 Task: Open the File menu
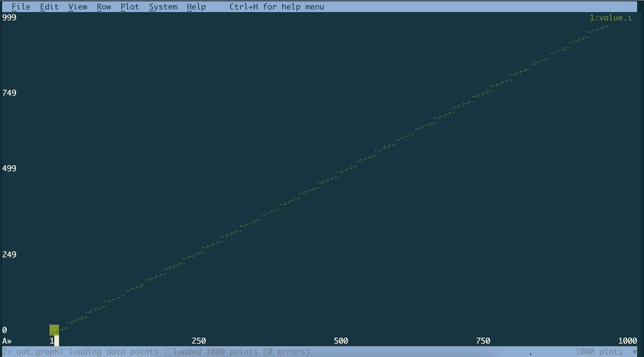pos(21,7)
